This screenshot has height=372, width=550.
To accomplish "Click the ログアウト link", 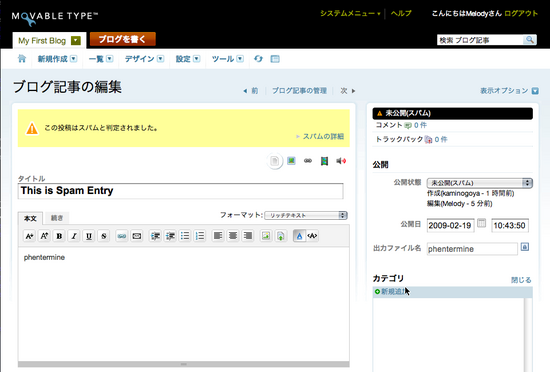I will tap(521, 14).
